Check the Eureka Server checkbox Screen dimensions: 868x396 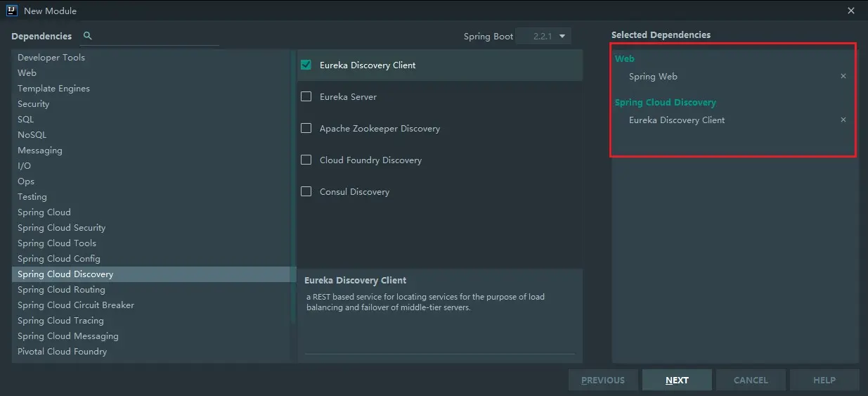tap(306, 96)
